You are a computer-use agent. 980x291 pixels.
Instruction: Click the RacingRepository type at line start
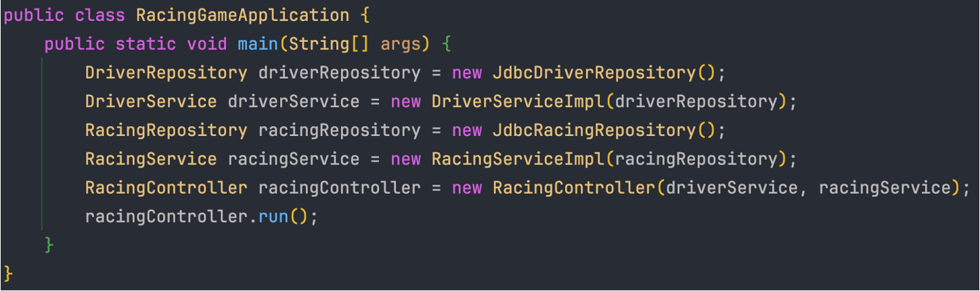[166, 131]
